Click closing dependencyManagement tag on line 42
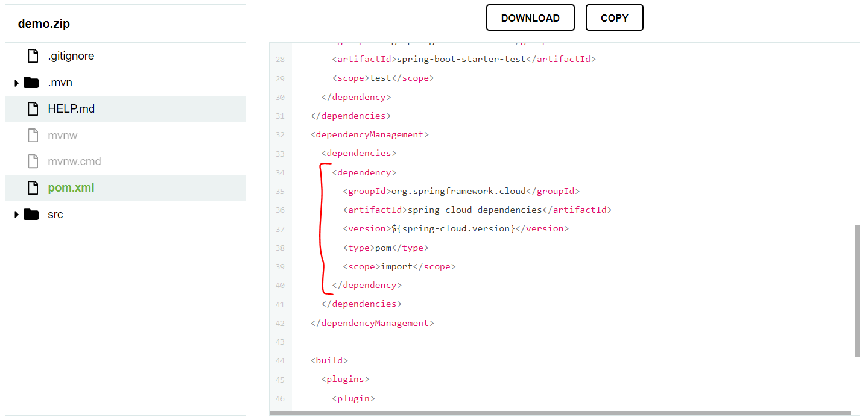 click(372, 323)
